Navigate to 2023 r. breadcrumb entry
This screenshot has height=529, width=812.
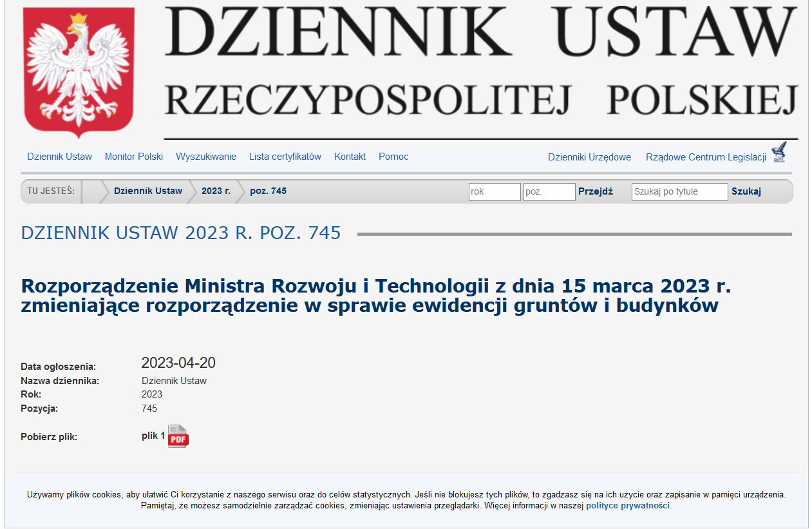coord(215,191)
